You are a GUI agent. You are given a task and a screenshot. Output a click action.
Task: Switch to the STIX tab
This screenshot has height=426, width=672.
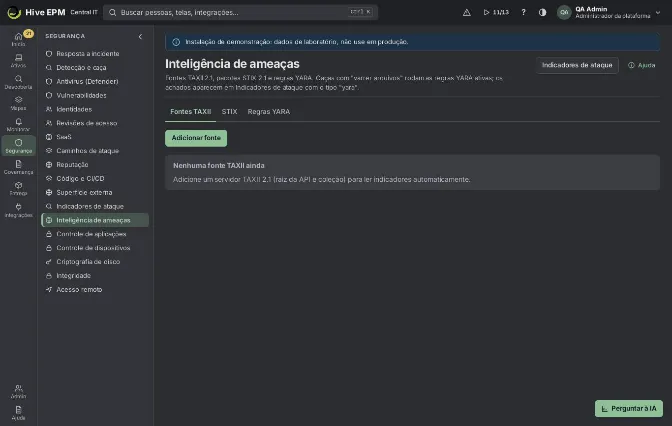point(229,111)
